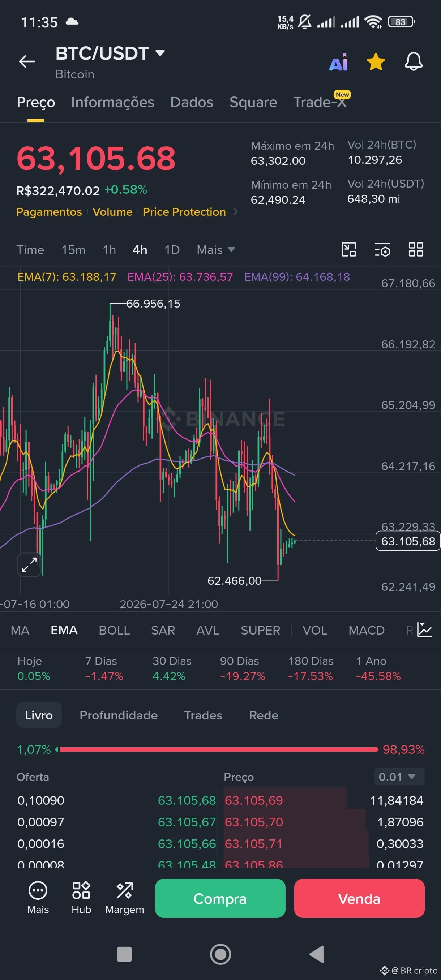This screenshot has width=441, height=980.
Task: Switch to the Informações tab
Action: click(x=113, y=102)
